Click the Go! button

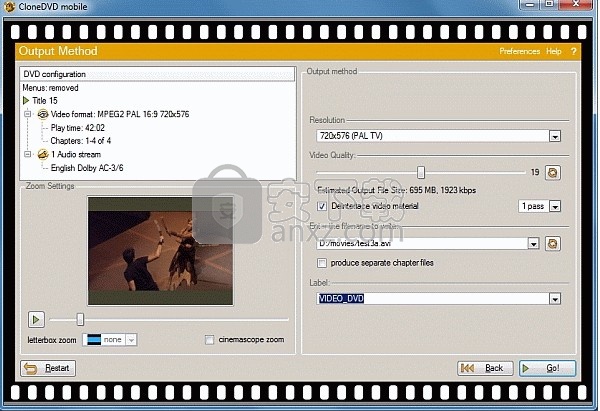548,368
